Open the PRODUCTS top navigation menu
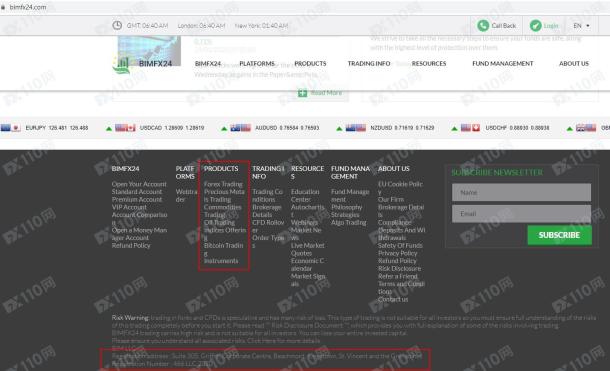This screenshot has height=371, width=610. tap(310, 63)
